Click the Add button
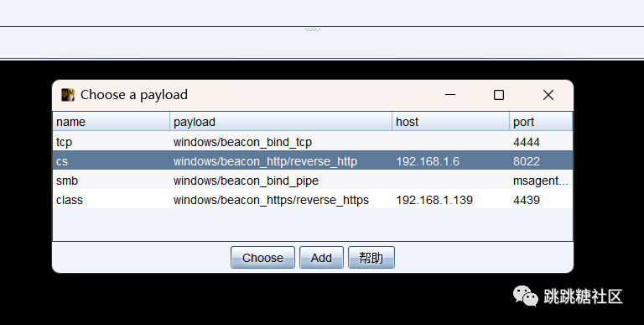Viewport: 644px width, 325px height. [x=321, y=258]
